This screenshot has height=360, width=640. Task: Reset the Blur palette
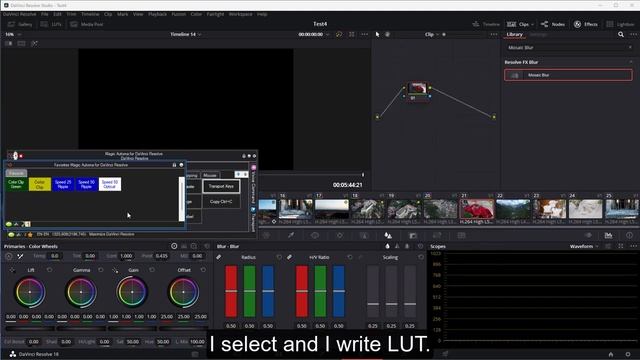point(420,246)
